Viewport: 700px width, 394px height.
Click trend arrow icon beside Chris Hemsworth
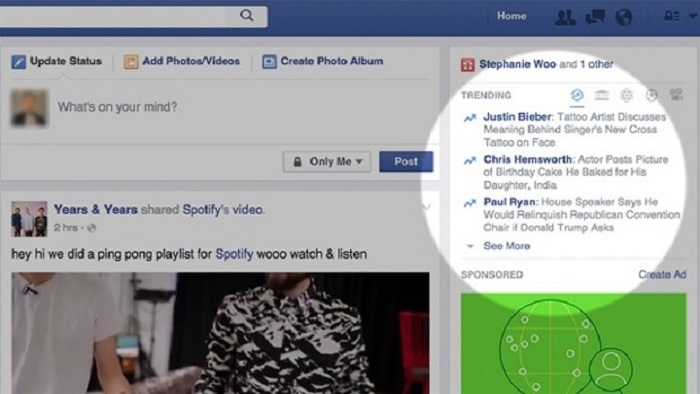coord(470,160)
